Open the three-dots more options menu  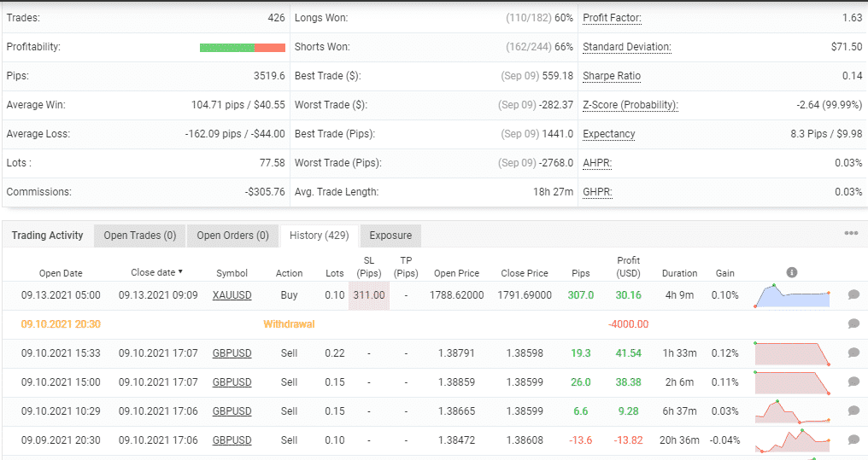click(851, 233)
